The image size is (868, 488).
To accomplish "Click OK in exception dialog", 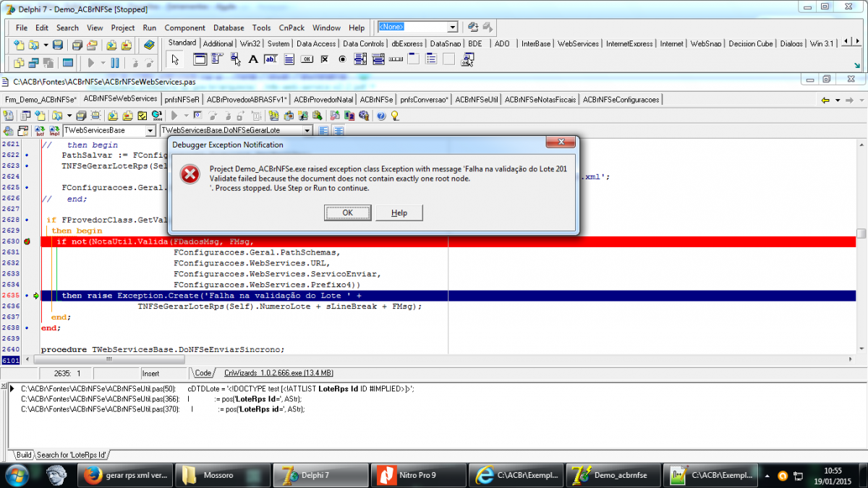I will coord(347,213).
